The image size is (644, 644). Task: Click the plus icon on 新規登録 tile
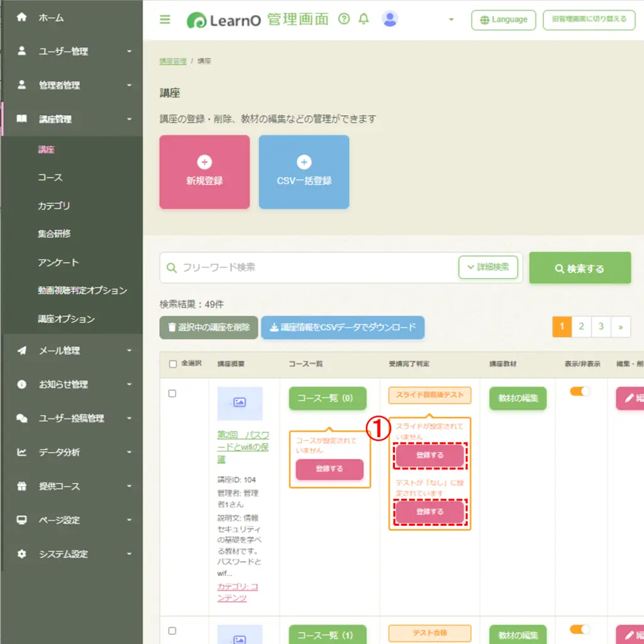pos(204,162)
